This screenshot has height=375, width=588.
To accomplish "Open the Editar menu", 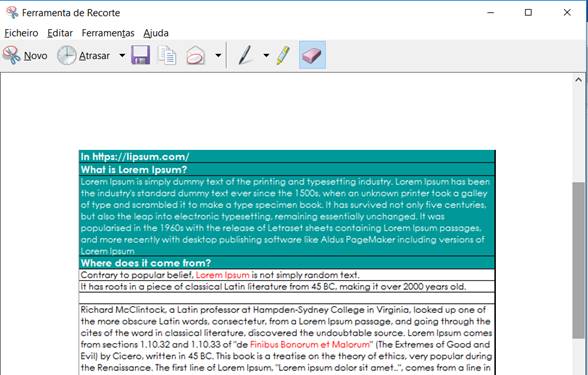I will [60, 33].
